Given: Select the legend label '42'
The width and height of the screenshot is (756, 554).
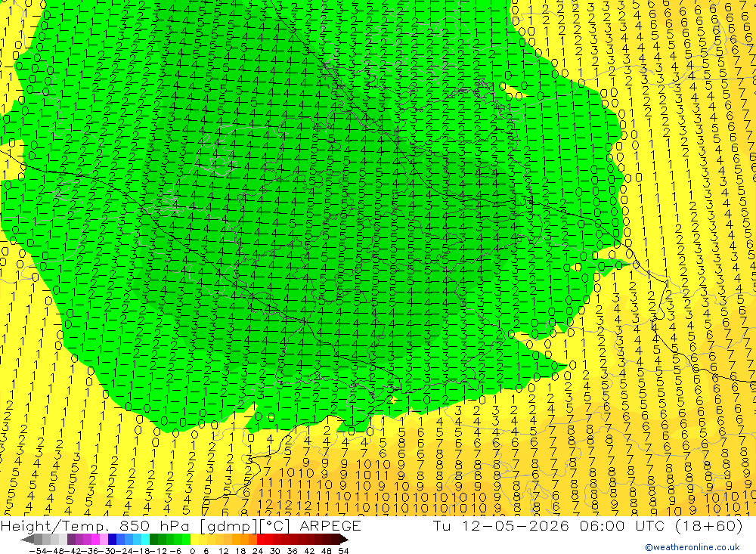Looking at the screenshot, I should (309, 551).
